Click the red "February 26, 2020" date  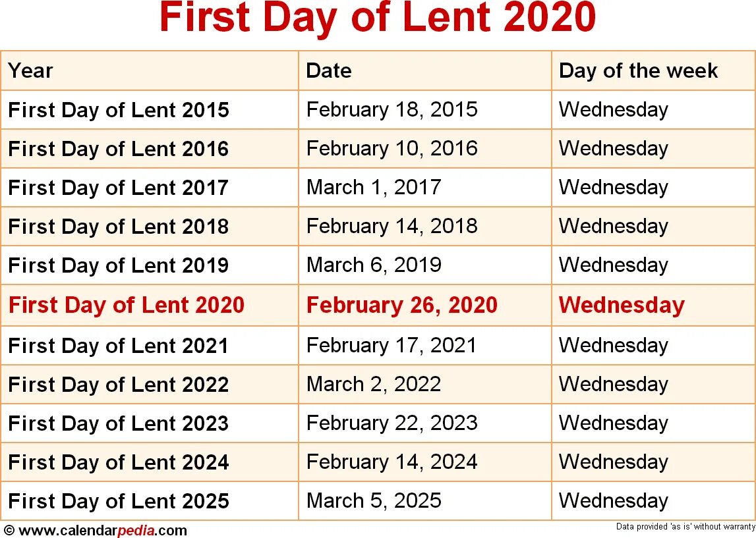pos(401,305)
